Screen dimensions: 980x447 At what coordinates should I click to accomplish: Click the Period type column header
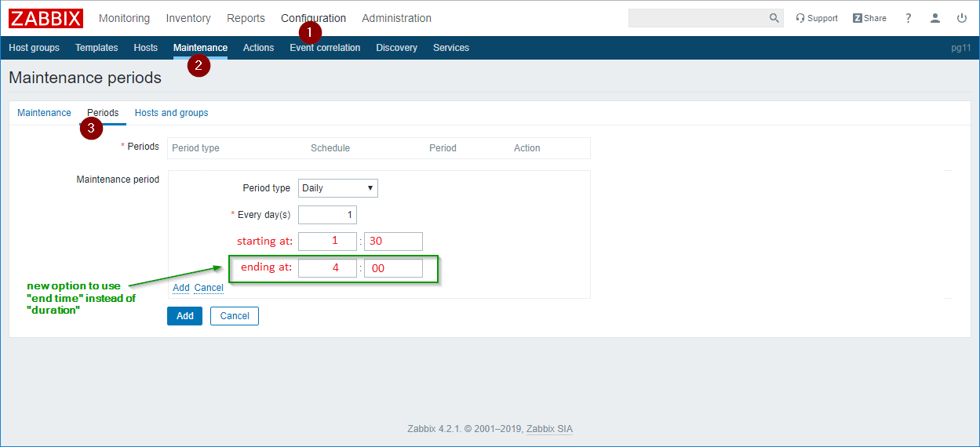(195, 148)
